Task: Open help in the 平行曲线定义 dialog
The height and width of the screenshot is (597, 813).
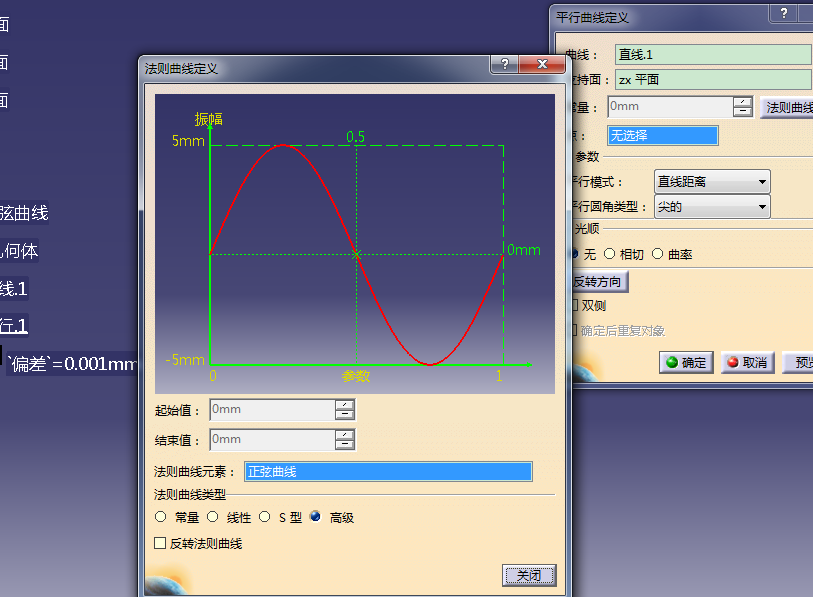Action: 783,13
